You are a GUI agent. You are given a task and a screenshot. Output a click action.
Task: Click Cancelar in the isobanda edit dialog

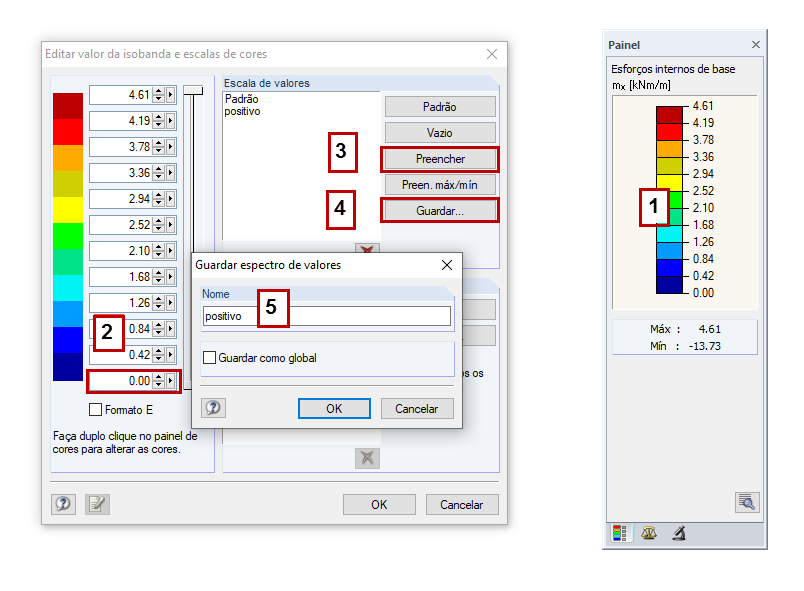pos(461,504)
